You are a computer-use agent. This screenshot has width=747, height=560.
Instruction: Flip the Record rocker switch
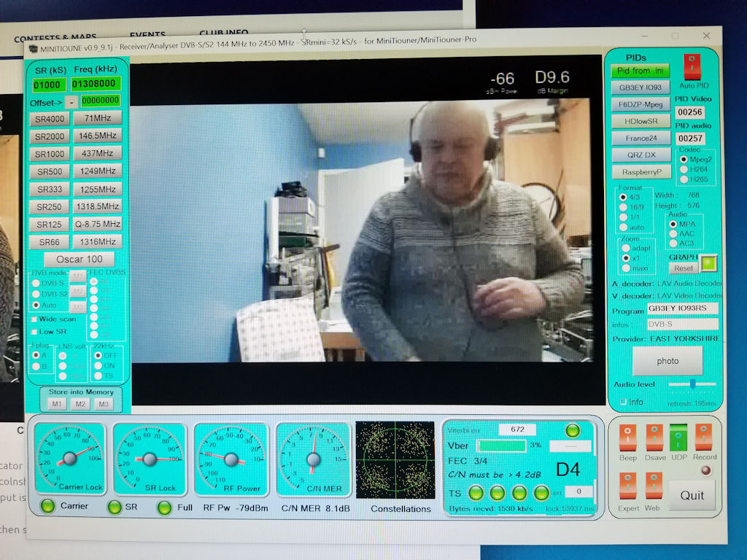(x=704, y=437)
